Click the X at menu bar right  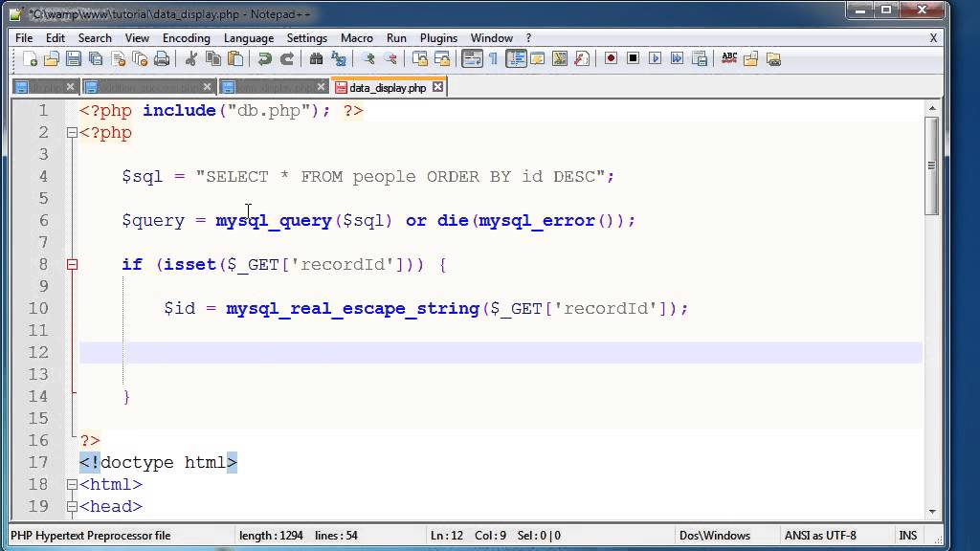[933, 38]
